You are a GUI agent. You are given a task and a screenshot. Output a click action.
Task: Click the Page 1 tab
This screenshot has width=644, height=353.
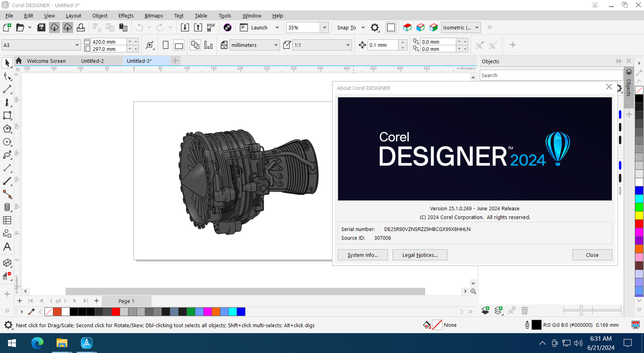(126, 301)
